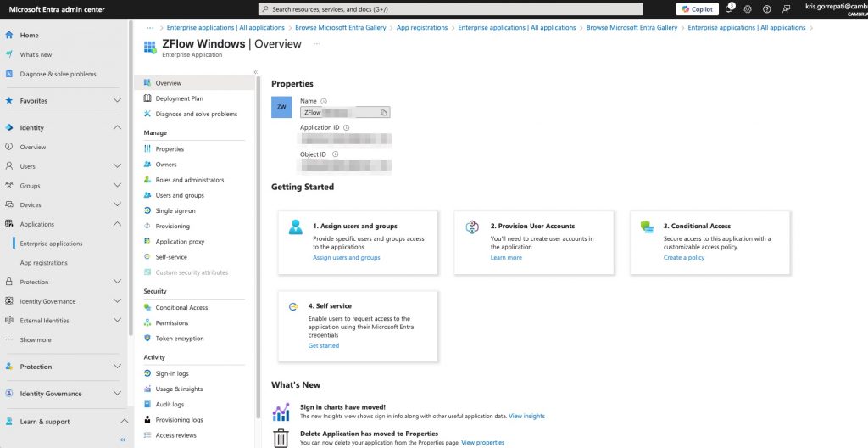Open Conditional Access shield icon
Image resolution: width=868 pixels, height=448 pixels.
147,307
